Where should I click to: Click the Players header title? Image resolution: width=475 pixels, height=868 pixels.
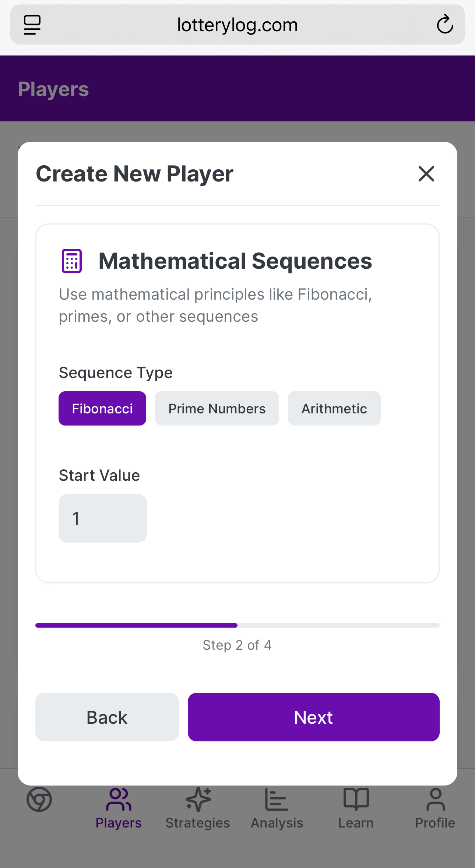click(x=53, y=89)
